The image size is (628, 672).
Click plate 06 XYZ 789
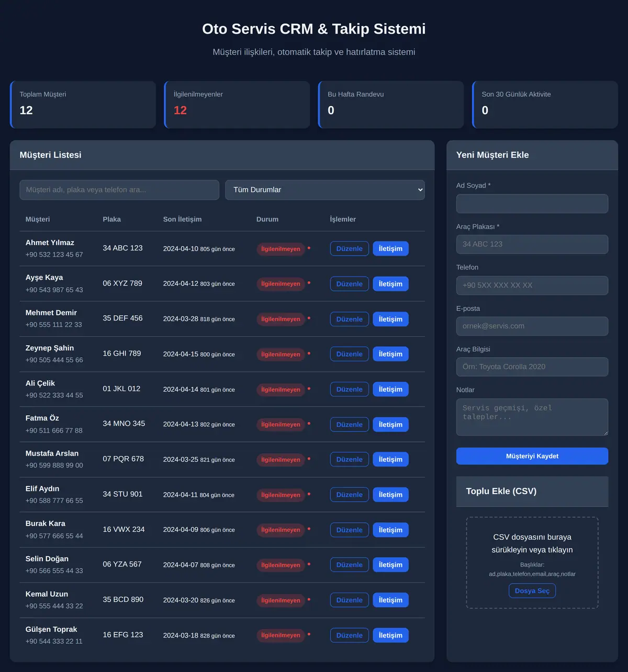click(x=122, y=283)
